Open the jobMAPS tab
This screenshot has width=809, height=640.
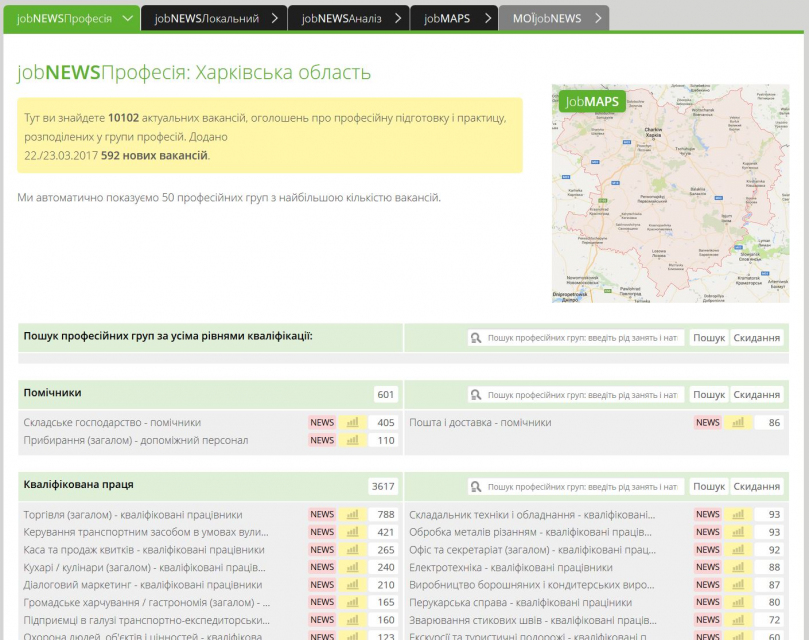pyautogui.click(x=454, y=19)
